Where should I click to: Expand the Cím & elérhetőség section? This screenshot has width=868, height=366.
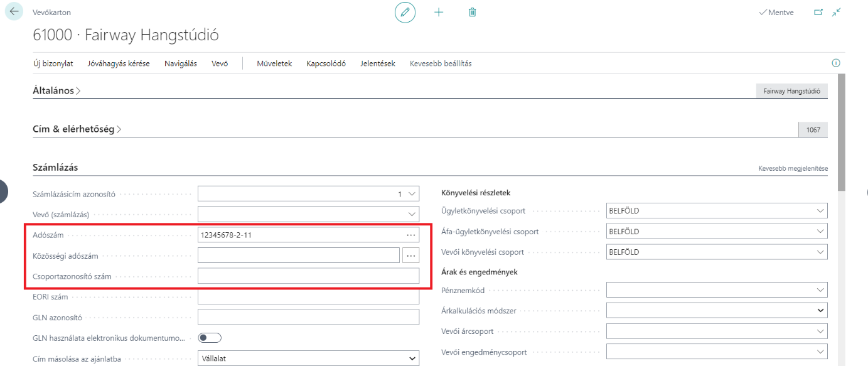point(77,129)
